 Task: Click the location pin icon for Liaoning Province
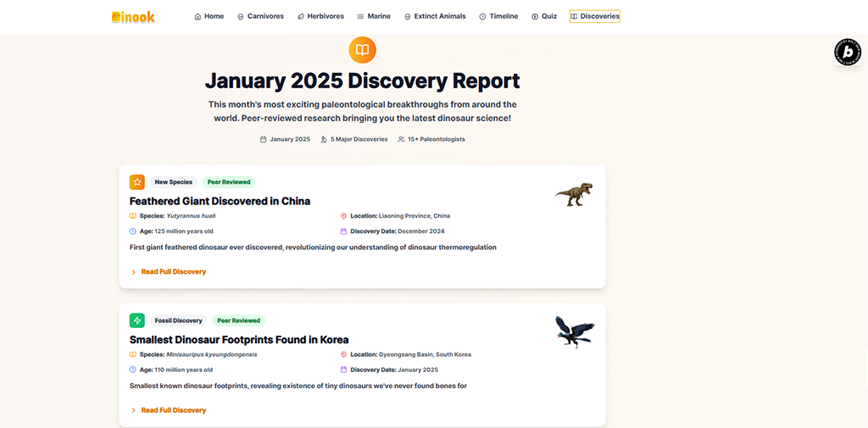click(x=343, y=216)
